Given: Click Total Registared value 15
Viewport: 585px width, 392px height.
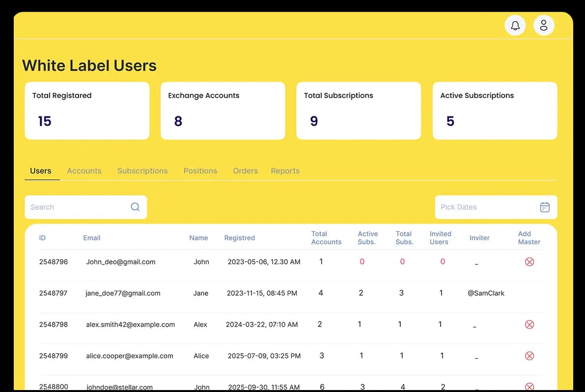Looking at the screenshot, I should pyautogui.click(x=44, y=121).
